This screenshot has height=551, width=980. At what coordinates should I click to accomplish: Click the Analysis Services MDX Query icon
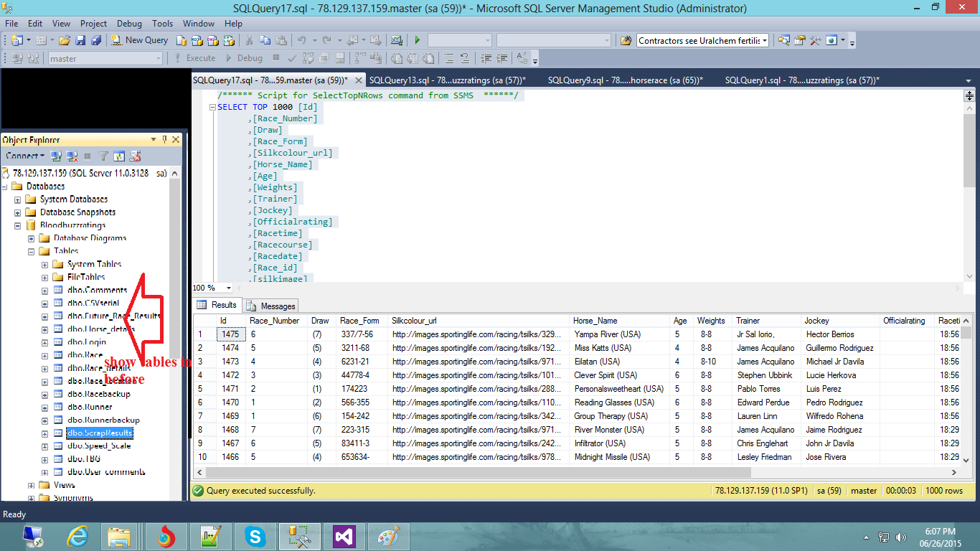pyautogui.click(x=197, y=40)
